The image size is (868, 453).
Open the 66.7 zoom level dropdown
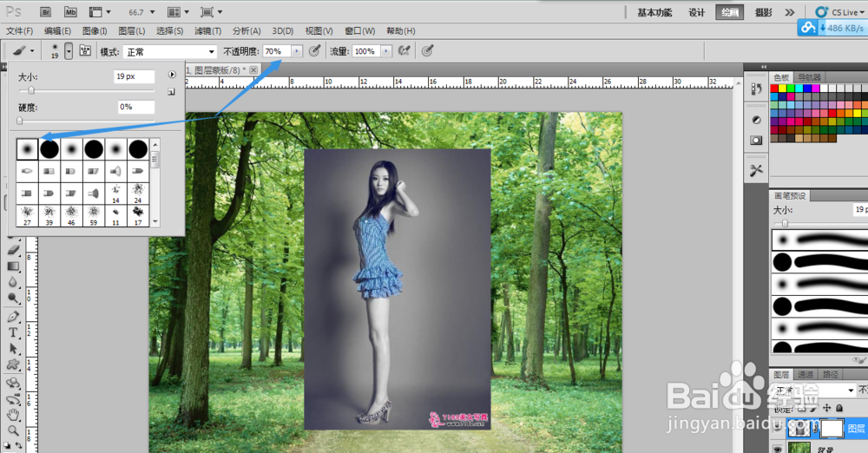coord(141,12)
